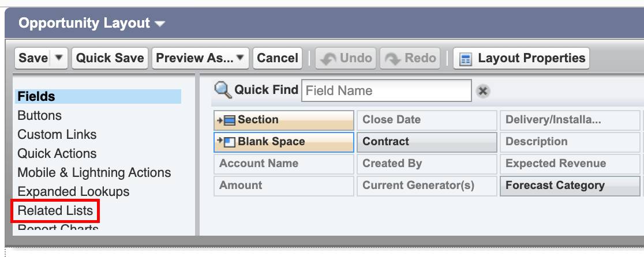Open the Save dropdown arrow
The image size is (644, 257).
pos(59,58)
